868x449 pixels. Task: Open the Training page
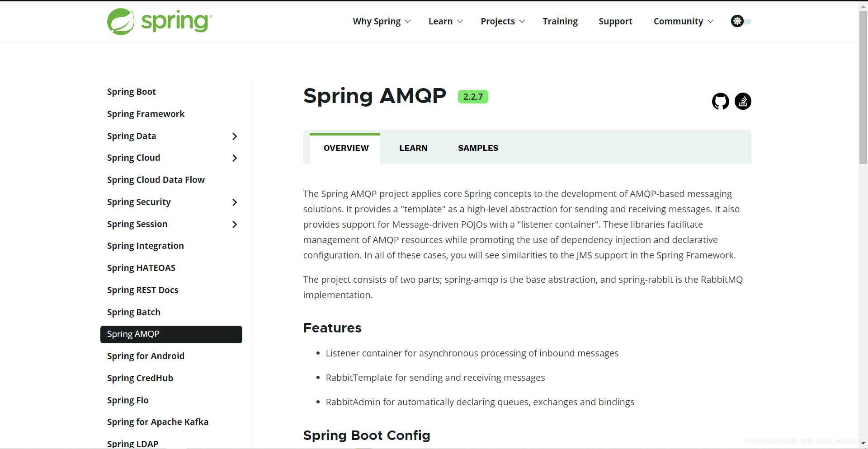tap(560, 21)
